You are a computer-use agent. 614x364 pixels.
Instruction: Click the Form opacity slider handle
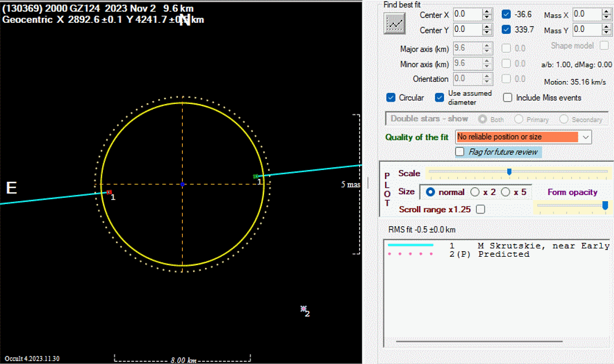(x=605, y=206)
